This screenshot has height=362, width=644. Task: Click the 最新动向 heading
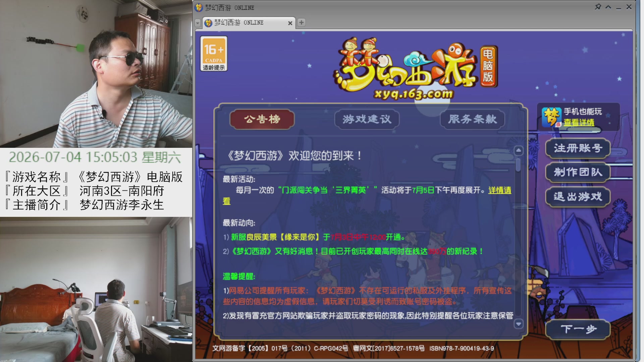(239, 223)
